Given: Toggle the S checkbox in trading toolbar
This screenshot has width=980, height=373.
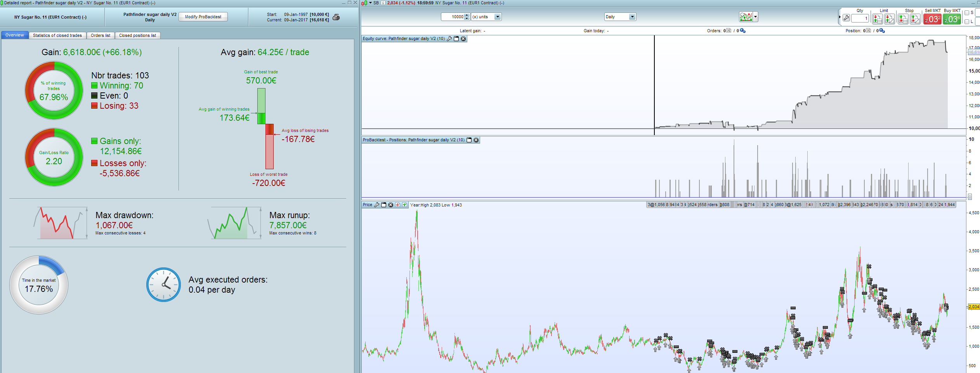Looking at the screenshot, I should point(967,13).
